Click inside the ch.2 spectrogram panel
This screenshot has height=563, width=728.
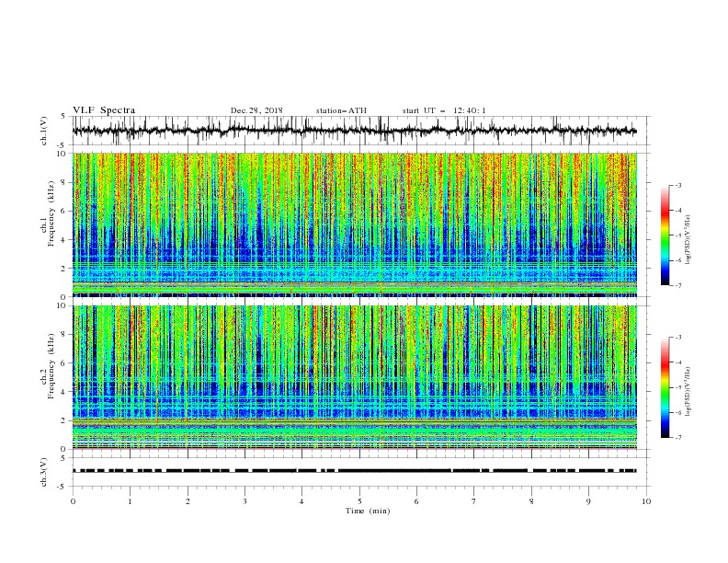click(x=355, y=377)
